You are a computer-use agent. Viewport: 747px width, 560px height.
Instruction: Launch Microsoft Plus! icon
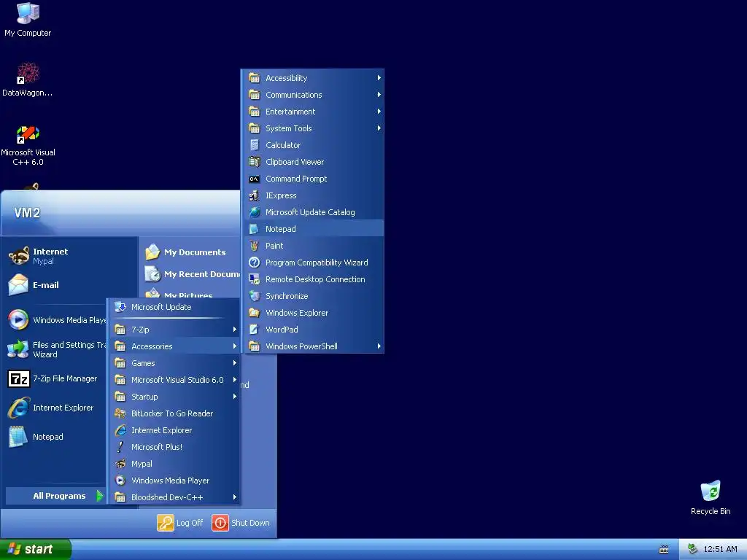tap(120, 447)
